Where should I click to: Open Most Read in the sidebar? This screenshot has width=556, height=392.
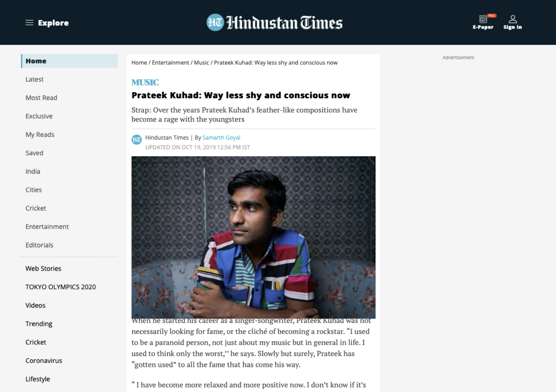(41, 98)
